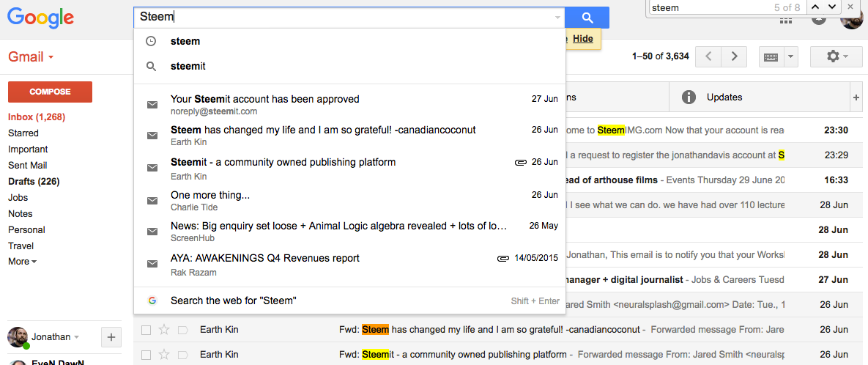The image size is (868, 365).
Task: Start a new chat with plus button
Action: [111, 336]
